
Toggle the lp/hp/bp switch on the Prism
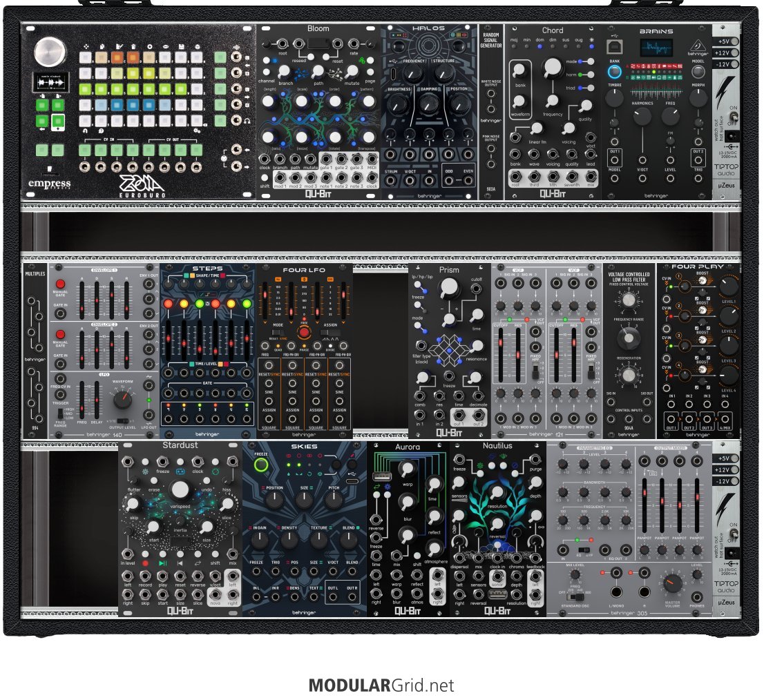coord(417,286)
